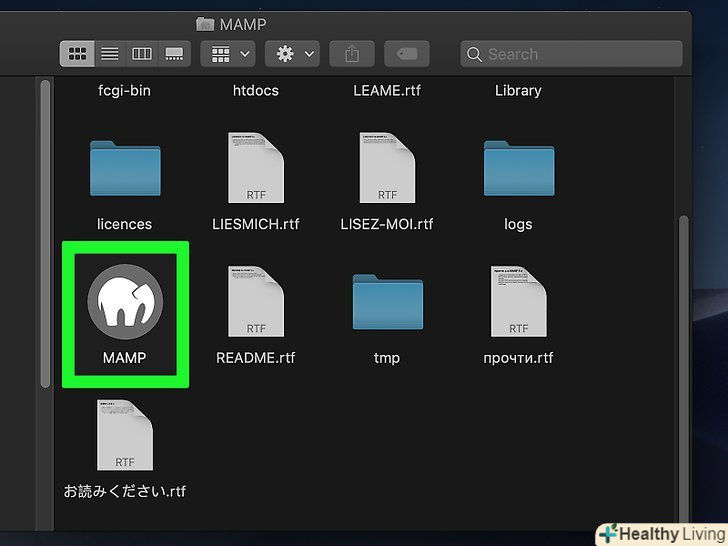Click the fcgi-bin label

tap(124, 90)
